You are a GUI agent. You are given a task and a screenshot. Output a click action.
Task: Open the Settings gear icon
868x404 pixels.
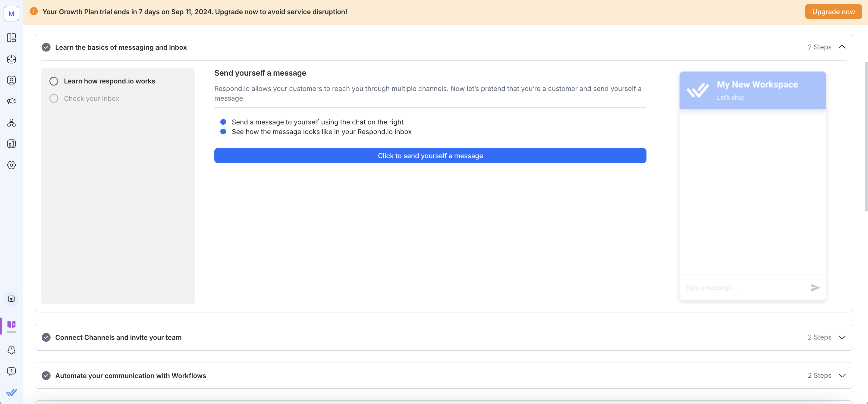(11, 165)
